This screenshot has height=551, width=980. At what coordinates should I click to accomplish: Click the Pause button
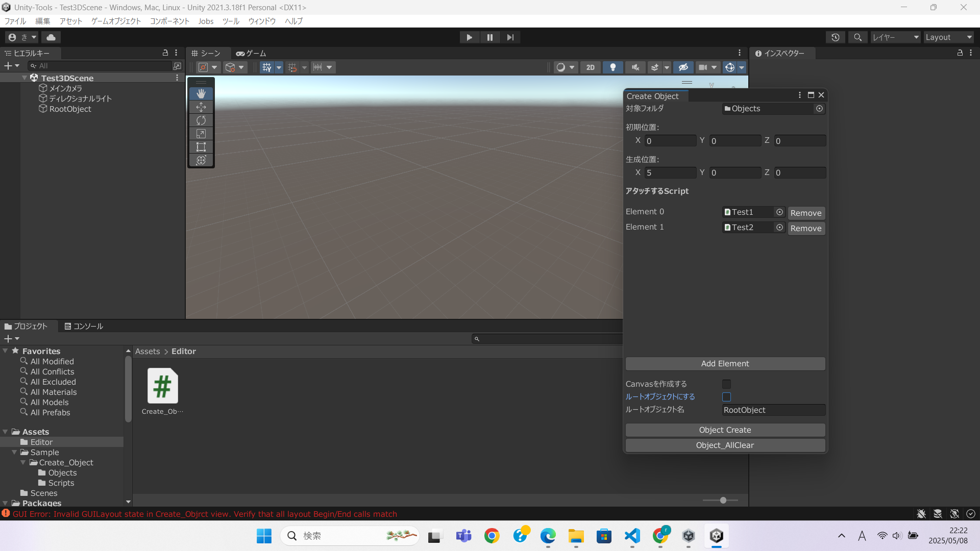coord(489,37)
